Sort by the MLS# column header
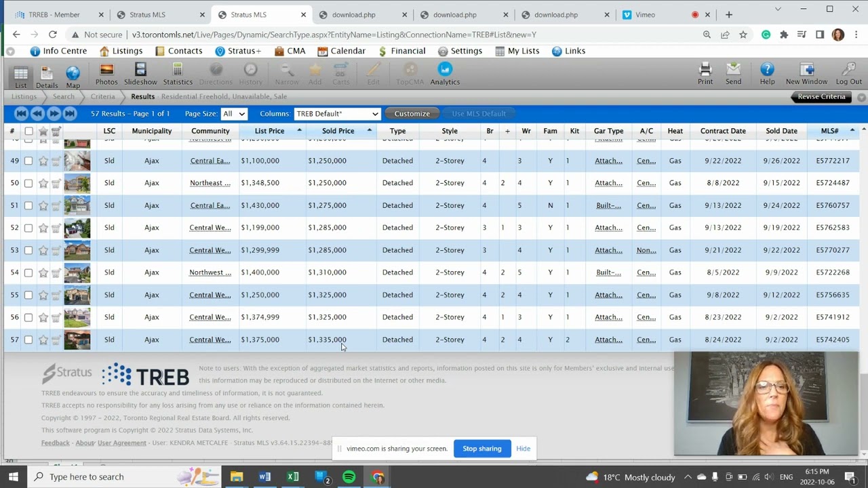Viewport: 868px width, 488px height. click(x=829, y=131)
